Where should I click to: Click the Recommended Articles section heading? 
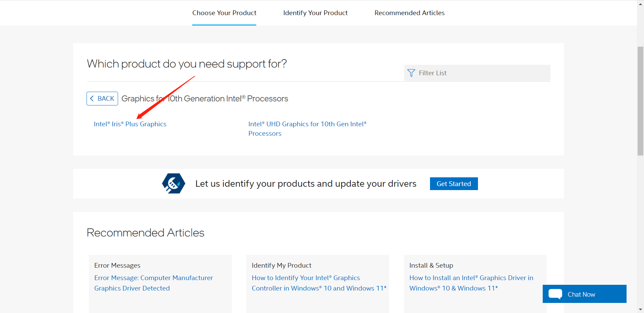tap(146, 232)
